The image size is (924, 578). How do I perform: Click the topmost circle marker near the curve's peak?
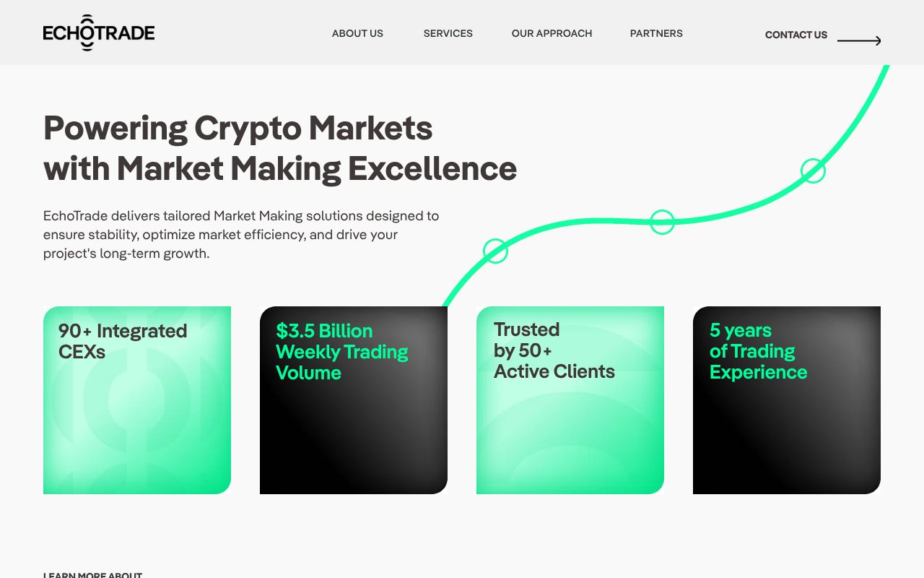(813, 171)
